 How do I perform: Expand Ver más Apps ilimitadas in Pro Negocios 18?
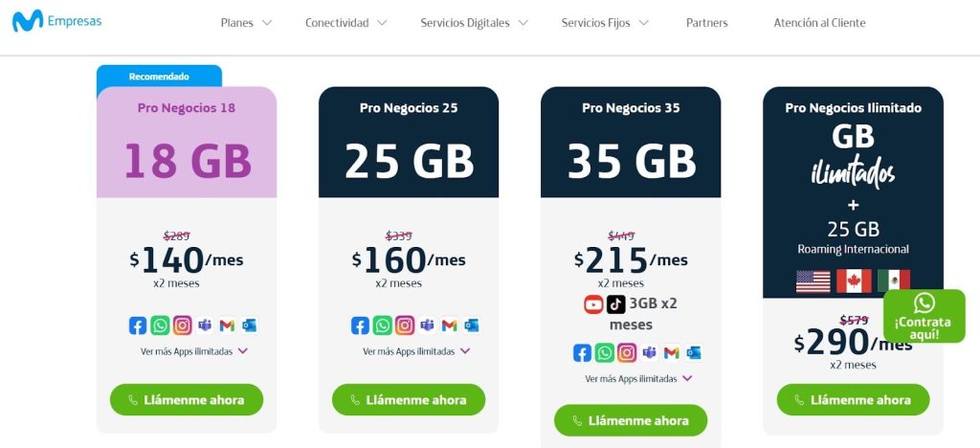click(194, 351)
